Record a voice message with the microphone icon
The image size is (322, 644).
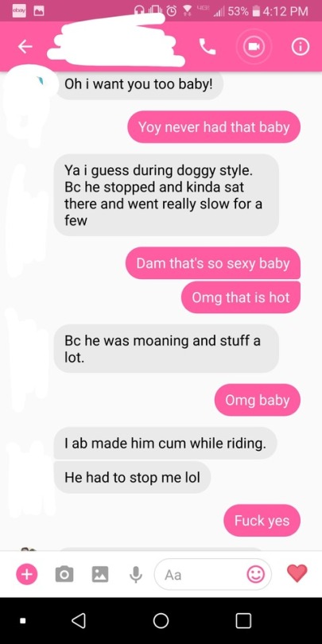(136, 575)
